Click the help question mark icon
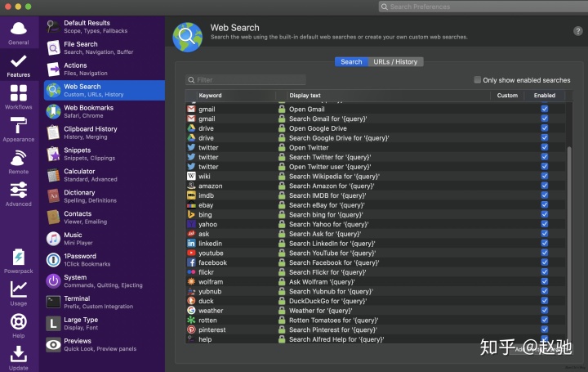The width and height of the screenshot is (588, 372). (577, 31)
